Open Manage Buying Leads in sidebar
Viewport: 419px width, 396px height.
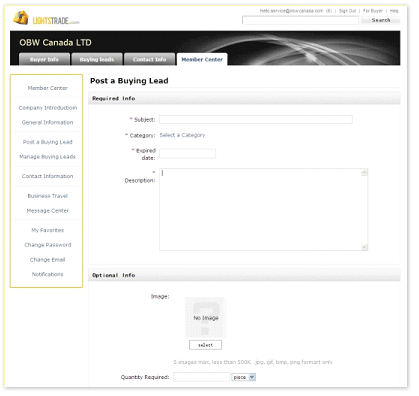47,157
